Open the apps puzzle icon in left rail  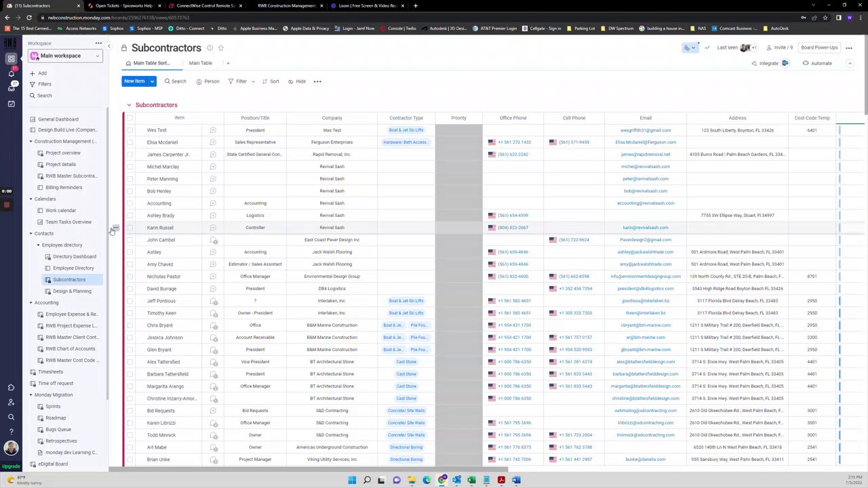coord(11,388)
